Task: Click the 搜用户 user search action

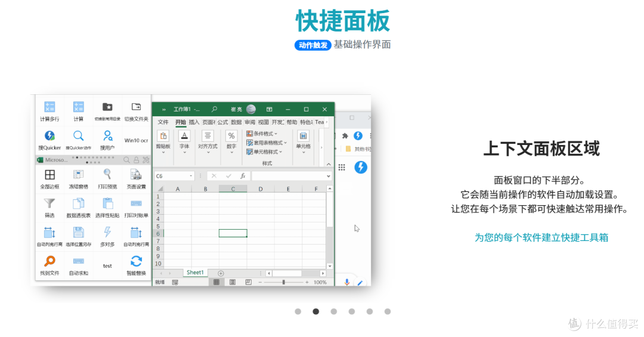Action: [x=107, y=140]
